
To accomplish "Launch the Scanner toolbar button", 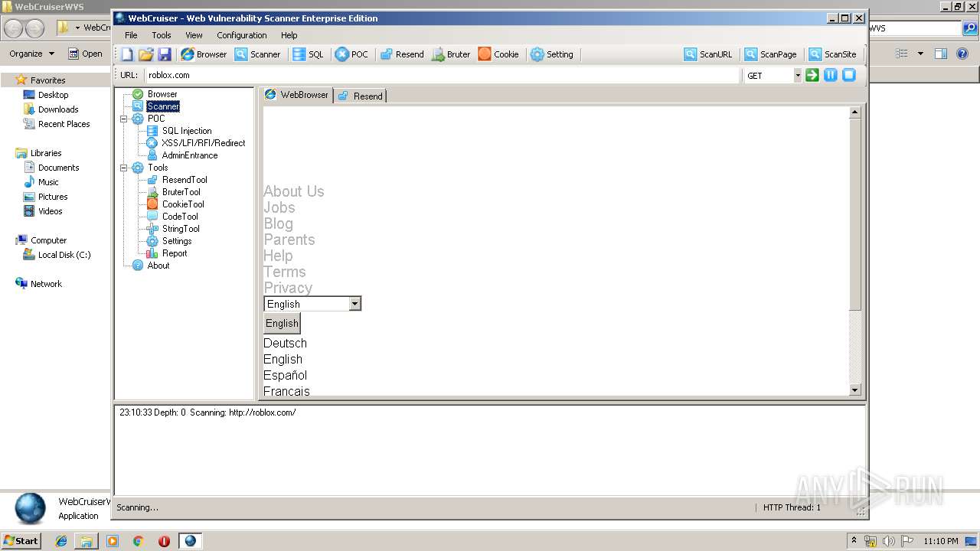I will (x=257, y=54).
